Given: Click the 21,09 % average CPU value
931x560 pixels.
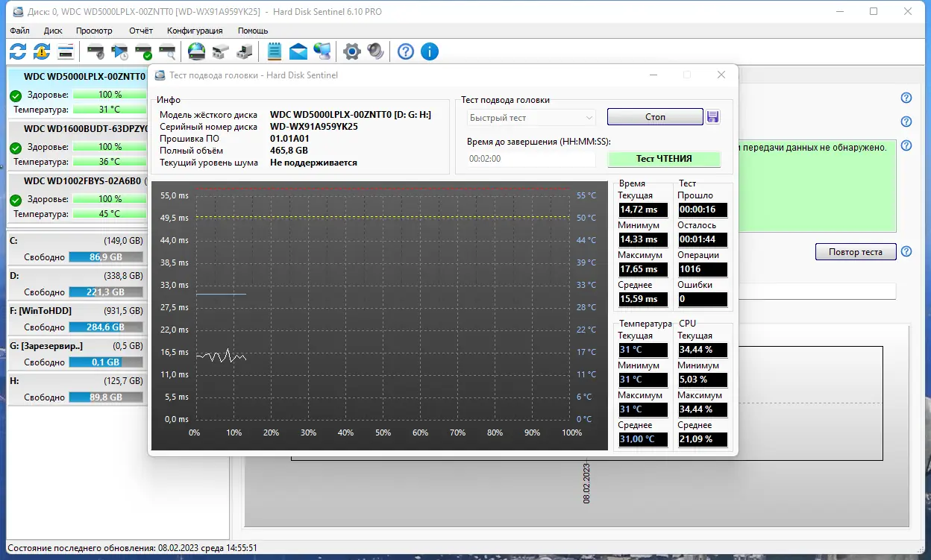Looking at the screenshot, I should pos(702,439).
